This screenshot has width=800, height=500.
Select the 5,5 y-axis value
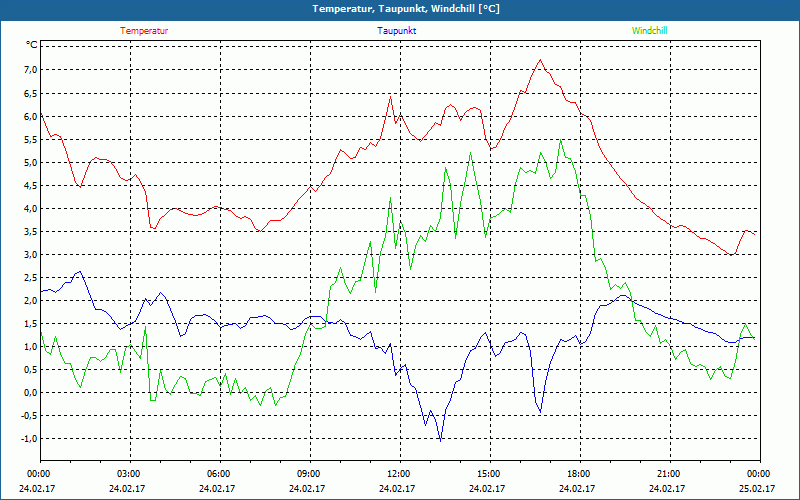click(32, 139)
